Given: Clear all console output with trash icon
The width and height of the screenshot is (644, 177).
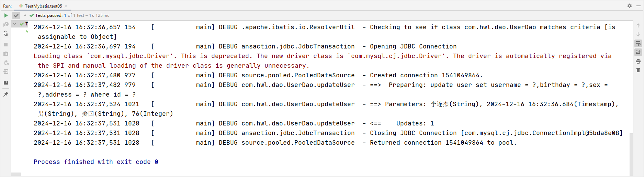Looking at the screenshot, I should 638,70.
